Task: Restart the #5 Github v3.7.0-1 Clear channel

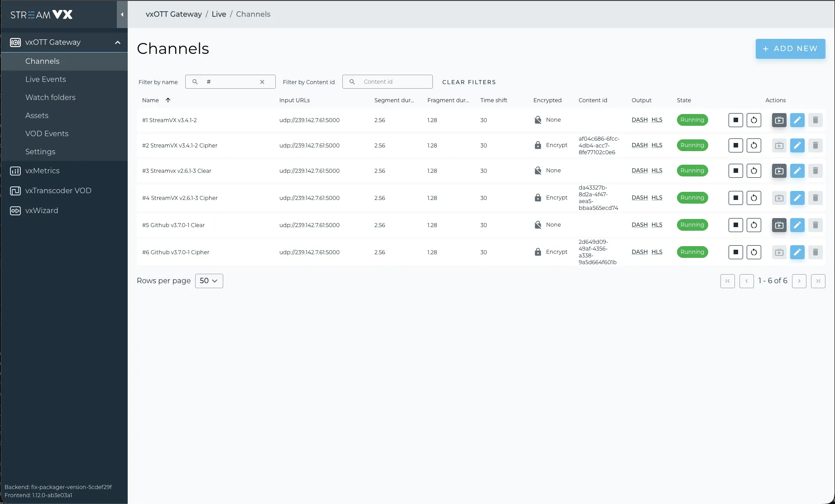Action: pos(753,225)
